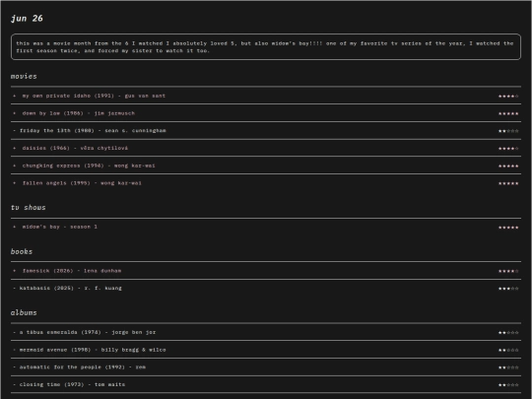Click the 'tv shows' section heading
Screen dimensions: 532x399
[29, 208]
